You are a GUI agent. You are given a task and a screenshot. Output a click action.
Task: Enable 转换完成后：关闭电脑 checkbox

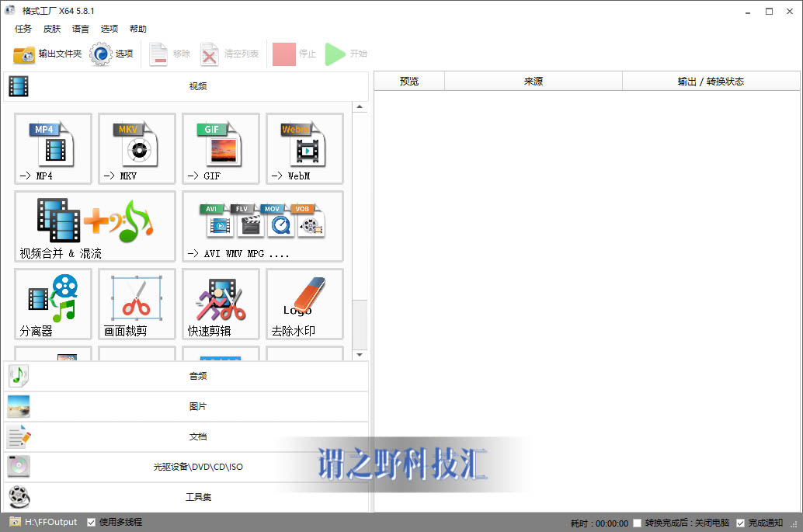point(638,523)
